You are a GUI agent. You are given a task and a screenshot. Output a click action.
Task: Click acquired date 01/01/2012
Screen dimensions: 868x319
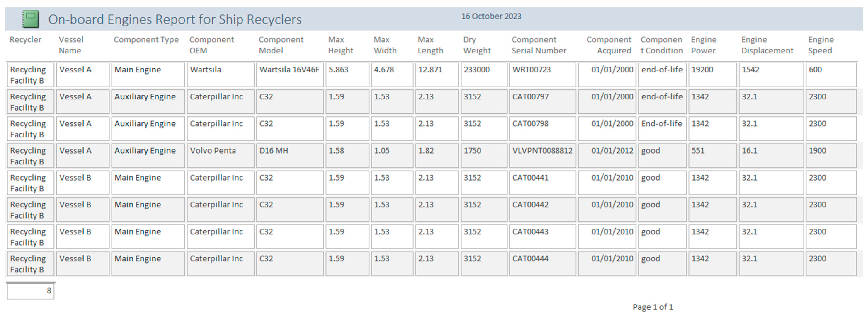click(607, 155)
